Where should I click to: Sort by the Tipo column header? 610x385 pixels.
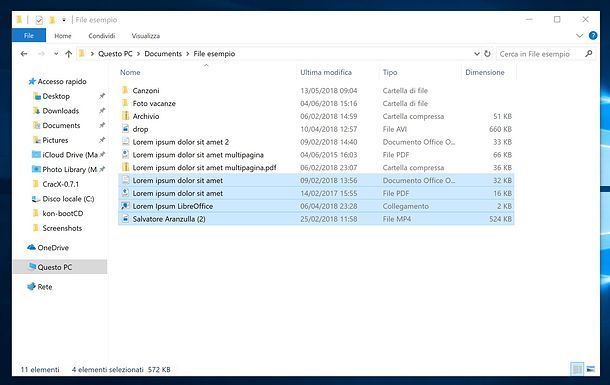click(x=390, y=72)
